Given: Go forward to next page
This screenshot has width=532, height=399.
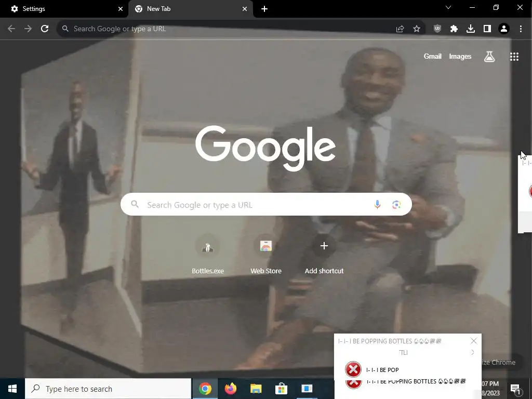Looking at the screenshot, I should point(28,29).
